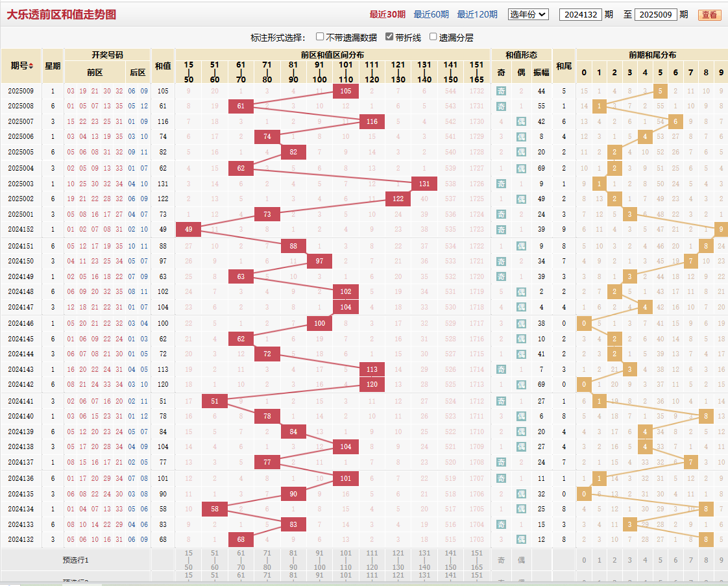
Task: Check the 不带遗漏数据 checkbox
Action: click(319, 37)
